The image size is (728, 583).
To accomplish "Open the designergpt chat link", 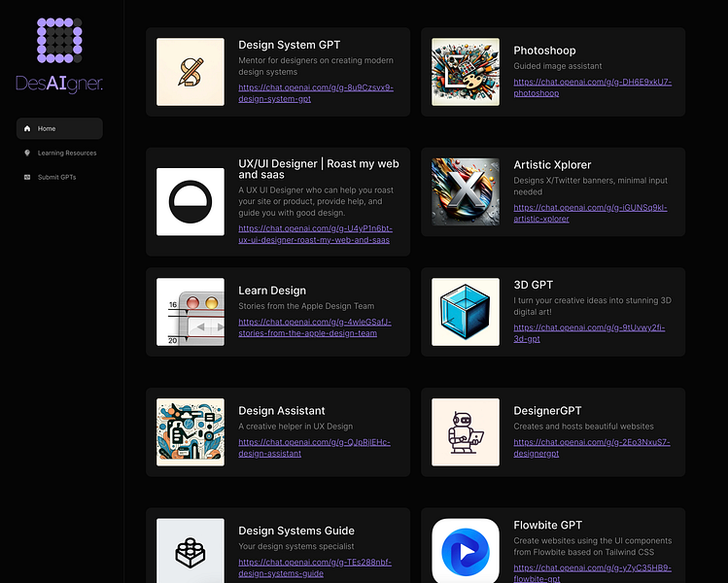I will click(592, 448).
